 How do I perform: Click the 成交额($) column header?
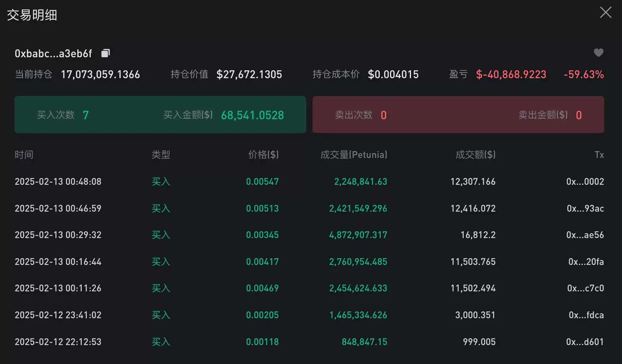point(475,155)
